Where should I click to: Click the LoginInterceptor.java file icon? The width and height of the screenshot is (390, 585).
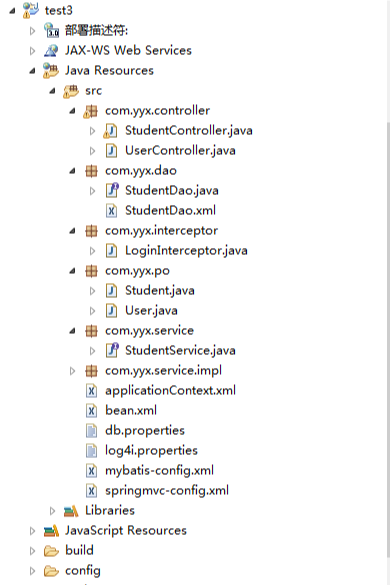(111, 250)
